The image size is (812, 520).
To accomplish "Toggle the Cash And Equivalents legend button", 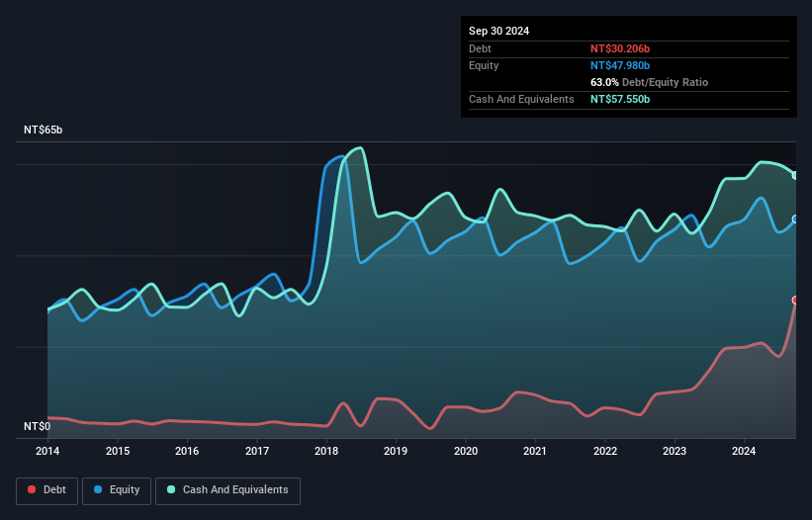I will tap(227, 490).
